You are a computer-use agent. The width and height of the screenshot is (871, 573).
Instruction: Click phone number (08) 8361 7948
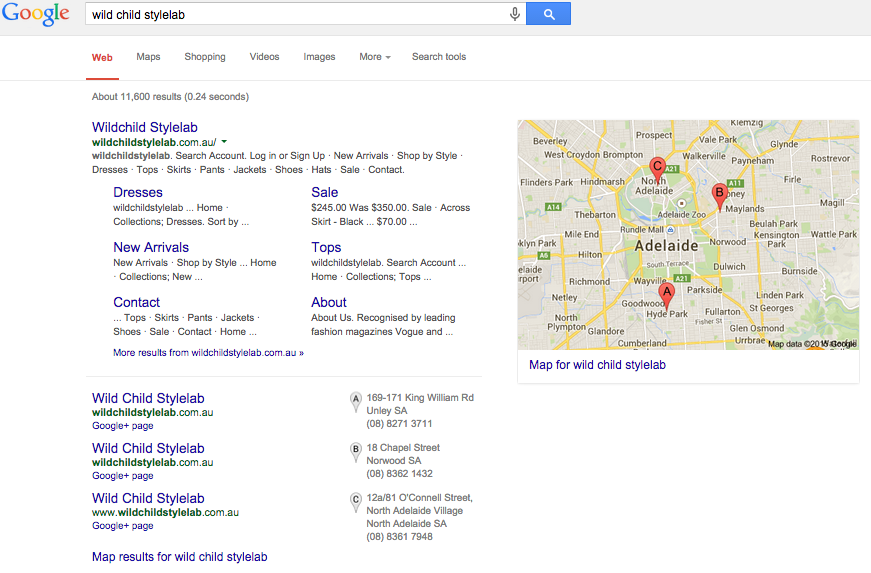[399, 536]
